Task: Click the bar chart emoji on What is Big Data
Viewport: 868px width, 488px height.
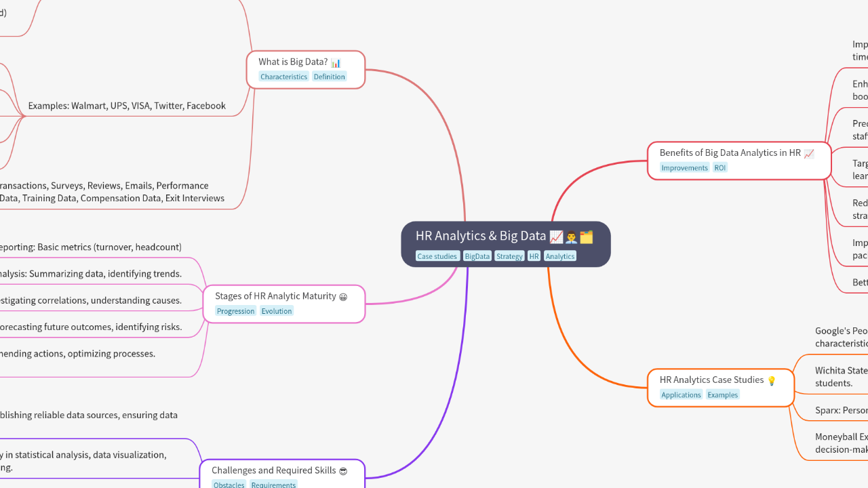Action: (336, 62)
